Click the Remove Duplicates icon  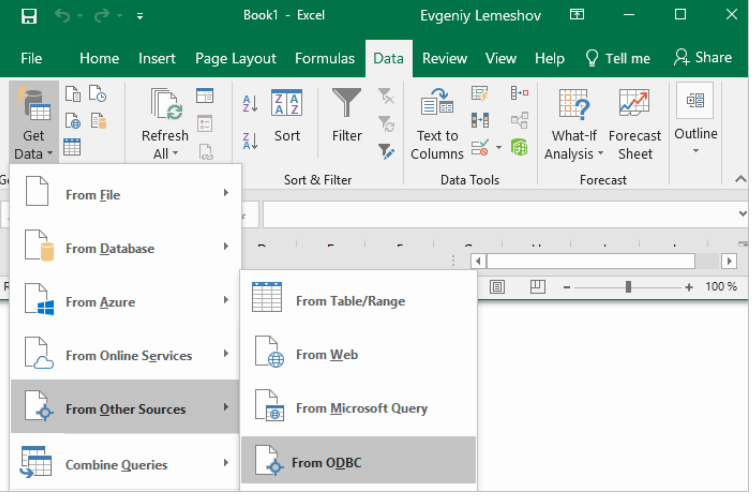[x=480, y=120]
